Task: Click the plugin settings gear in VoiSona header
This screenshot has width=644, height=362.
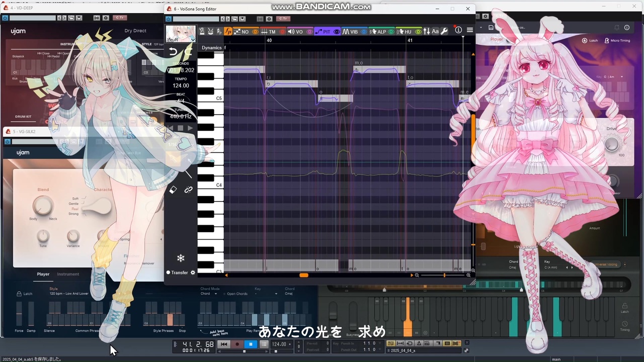Action: tap(269, 19)
